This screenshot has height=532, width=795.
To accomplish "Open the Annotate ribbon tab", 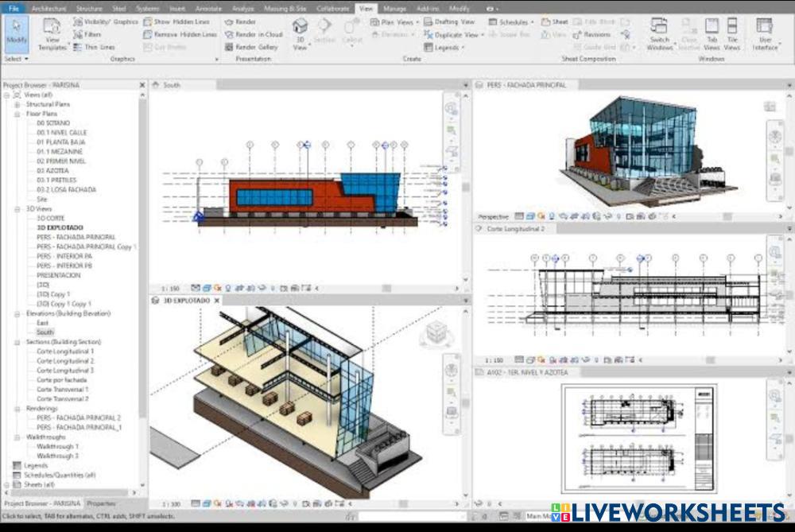I will pos(208,8).
